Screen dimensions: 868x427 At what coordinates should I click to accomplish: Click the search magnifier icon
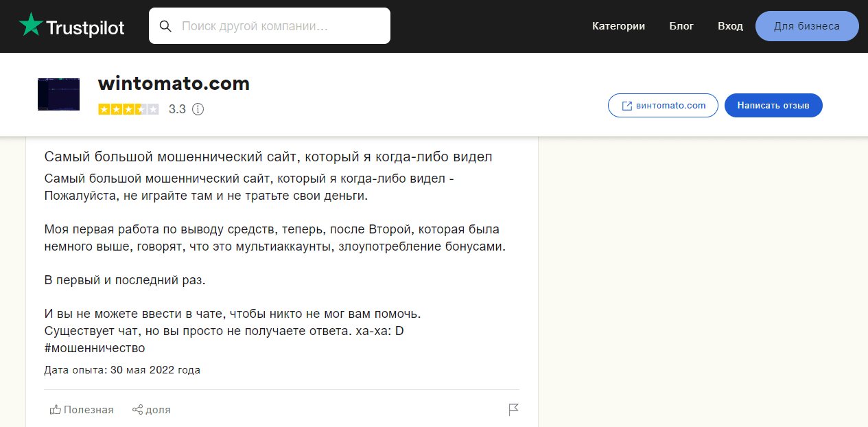pos(165,26)
